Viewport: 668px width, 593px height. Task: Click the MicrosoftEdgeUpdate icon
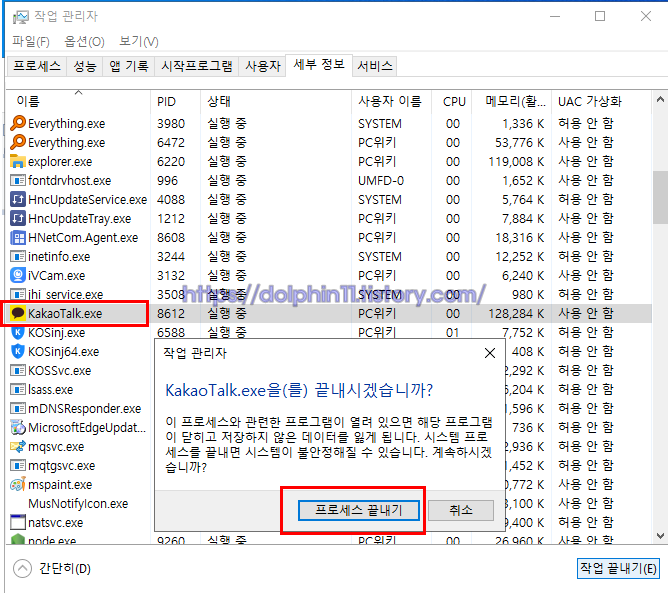(17, 427)
